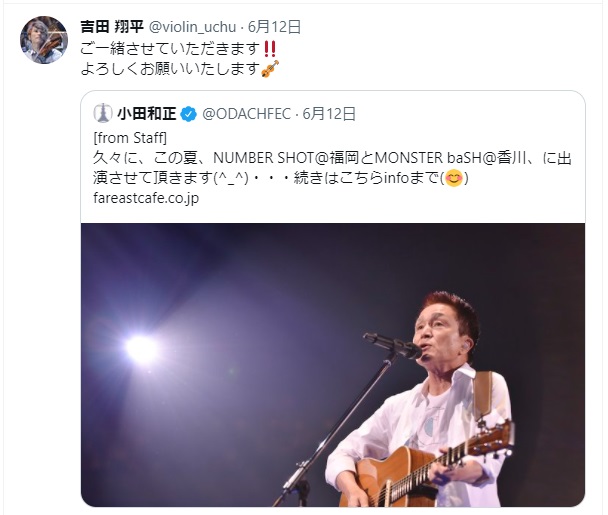Open 吉田 翔平's round profile avatar
Screen dimensions: 608x515
click(x=44, y=40)
